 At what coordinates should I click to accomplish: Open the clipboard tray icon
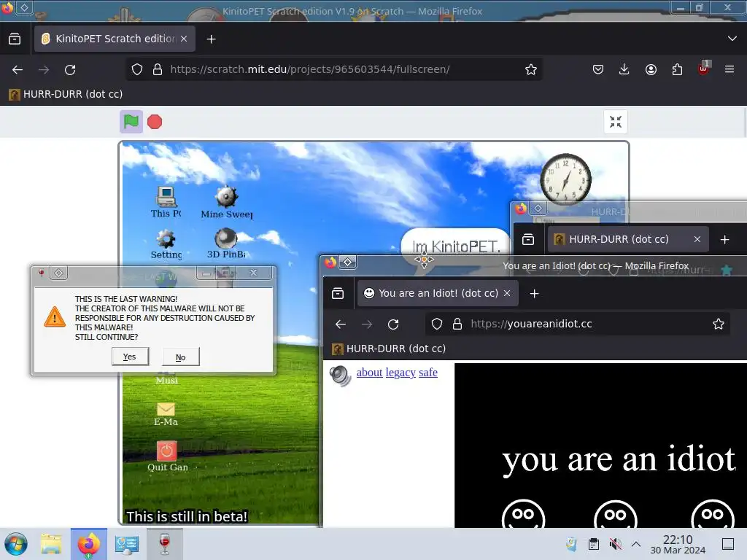(x=594, y=544)
